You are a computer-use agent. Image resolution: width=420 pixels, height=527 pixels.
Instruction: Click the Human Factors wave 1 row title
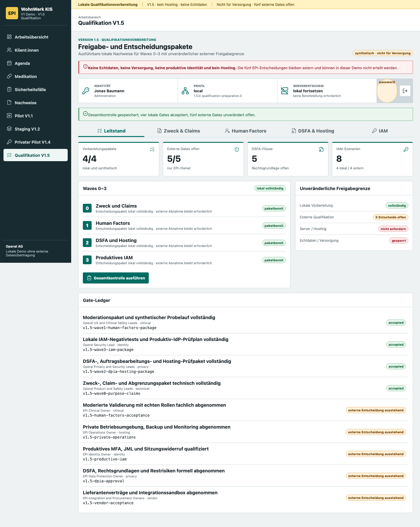click(x=113, y=223)
